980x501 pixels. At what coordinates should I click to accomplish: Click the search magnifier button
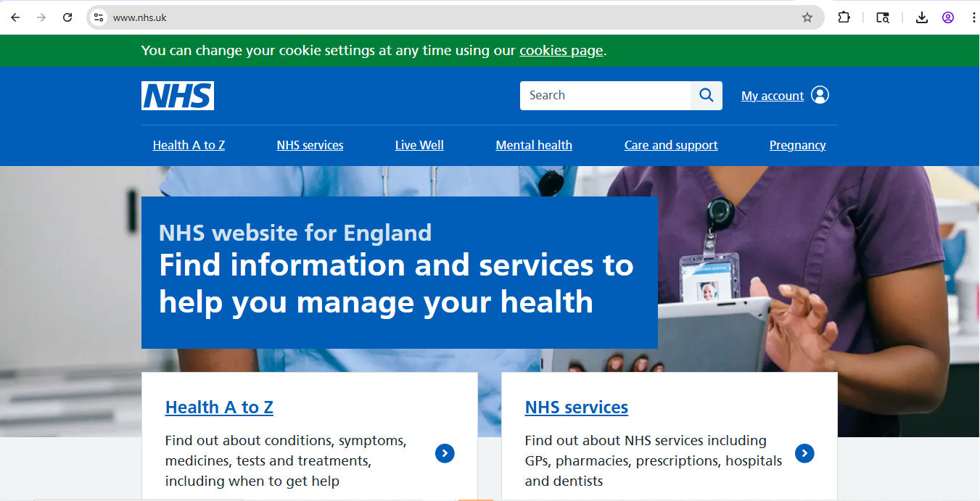[x=704, y=95]
